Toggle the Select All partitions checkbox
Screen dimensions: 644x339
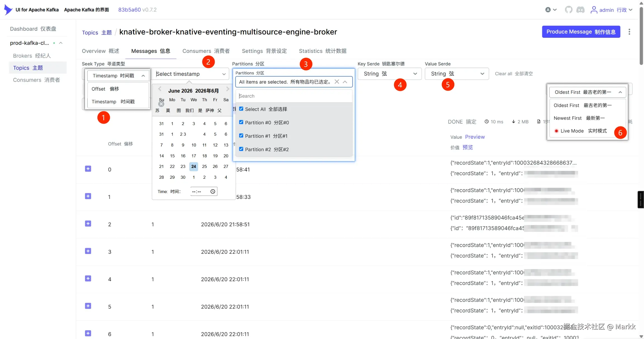point(241,109)
